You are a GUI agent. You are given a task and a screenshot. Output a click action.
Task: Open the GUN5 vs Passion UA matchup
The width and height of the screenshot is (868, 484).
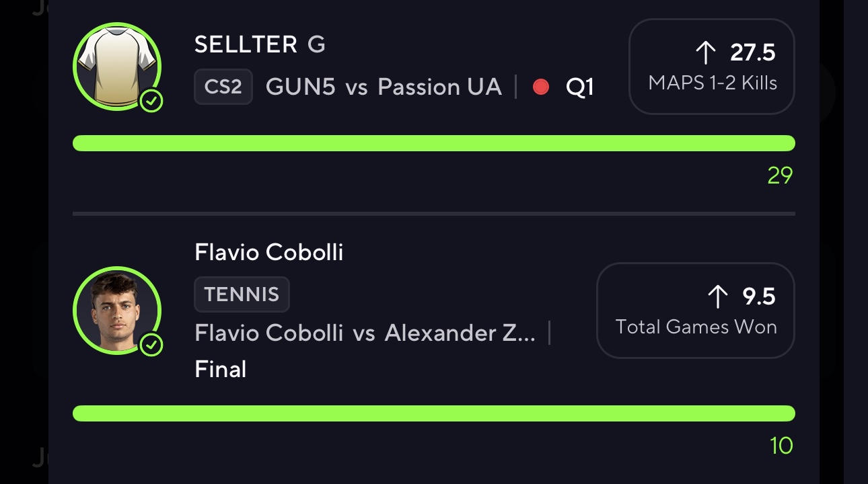(384, 87)
